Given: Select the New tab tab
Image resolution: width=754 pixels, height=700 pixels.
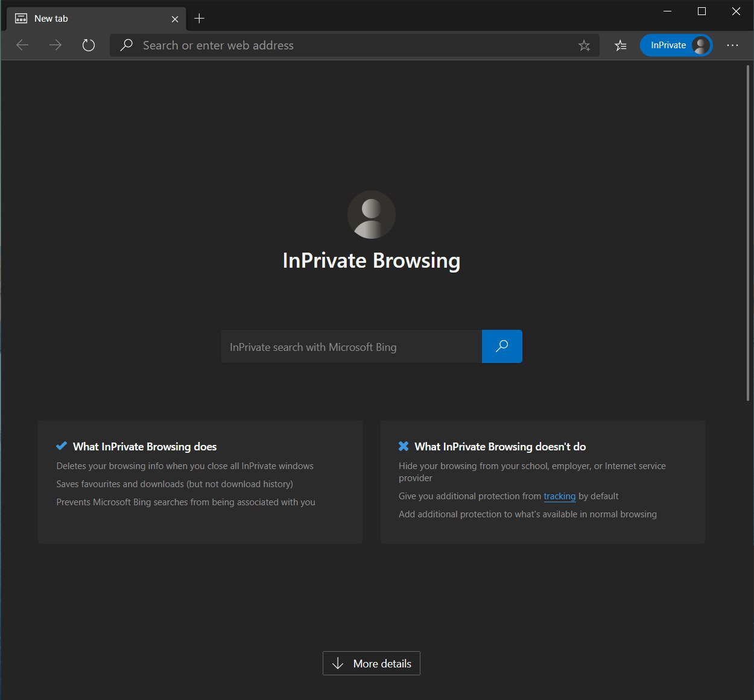Looking at the screenshot, I should 97,19.
